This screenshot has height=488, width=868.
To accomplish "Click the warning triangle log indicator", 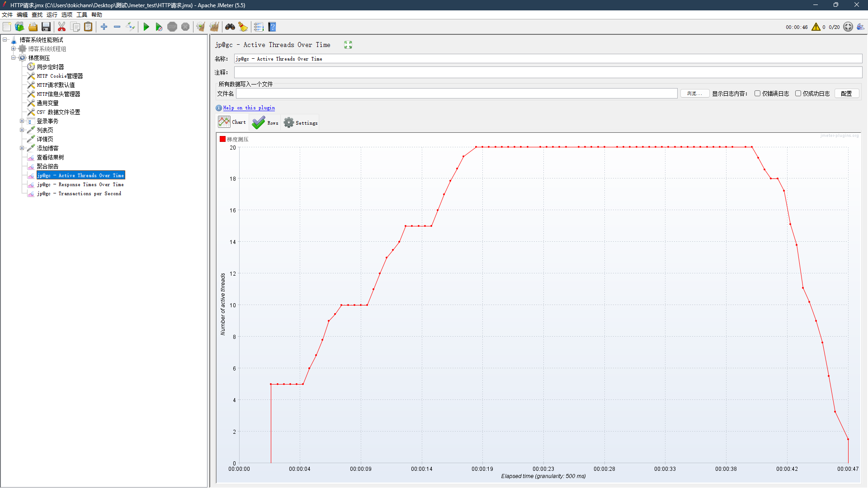I will tap(816, 27).
